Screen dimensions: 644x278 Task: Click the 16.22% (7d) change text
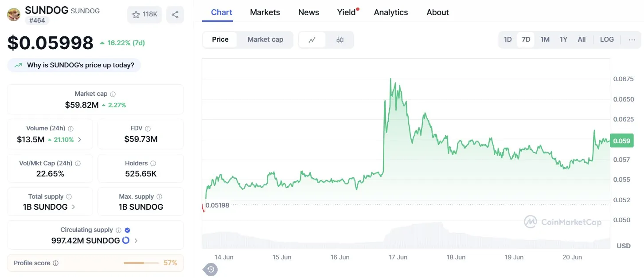tap(126, 43)
